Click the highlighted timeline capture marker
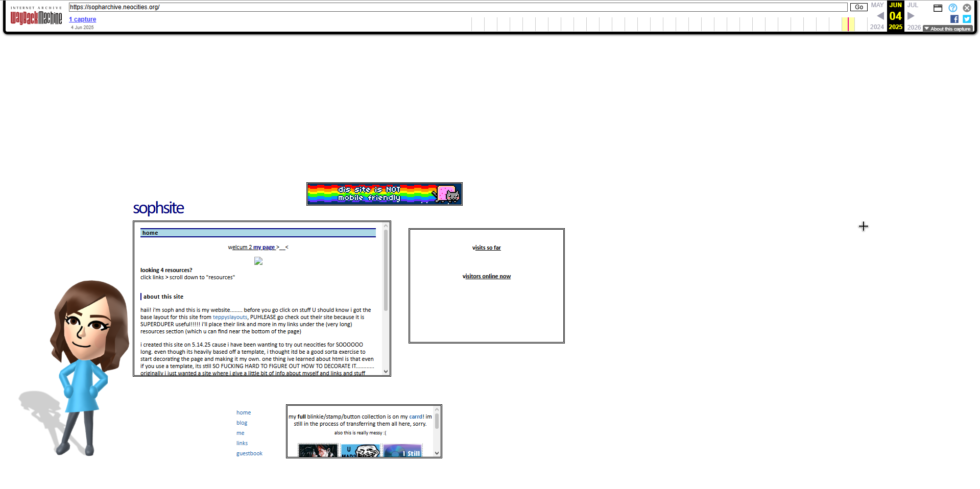The width and height of the screenshot is (980, 489). point(848,24)
